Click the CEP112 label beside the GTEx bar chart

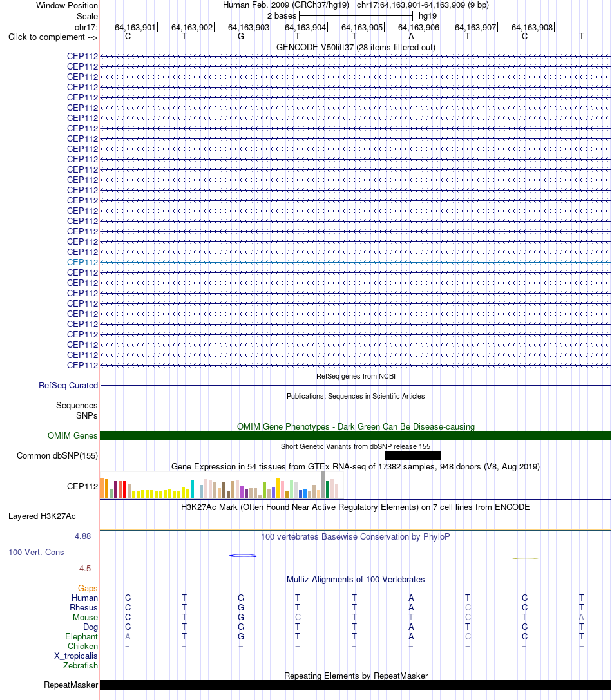click(82, 487)
